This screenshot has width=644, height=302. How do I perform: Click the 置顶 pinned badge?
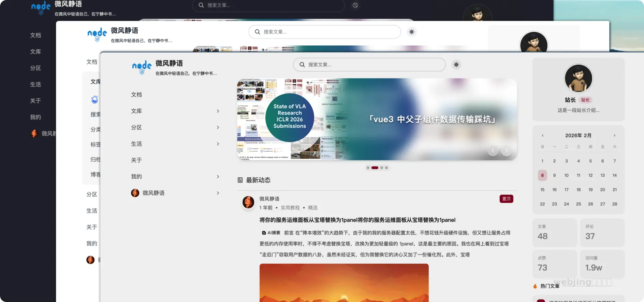[x=506, y=199]
